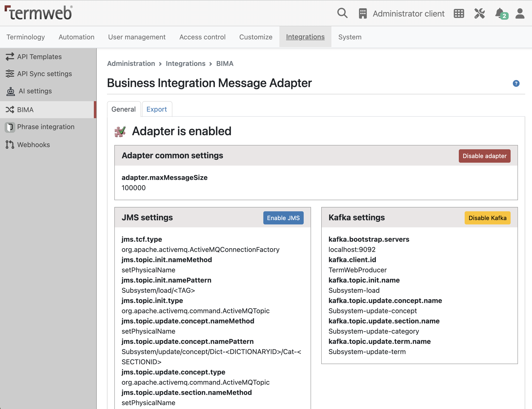Open the tools wrench icon
Screen dimensions: 532x409
point(479,13)
